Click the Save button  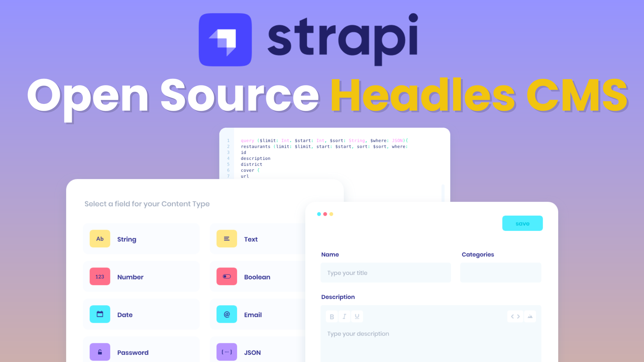click(522, 224)
